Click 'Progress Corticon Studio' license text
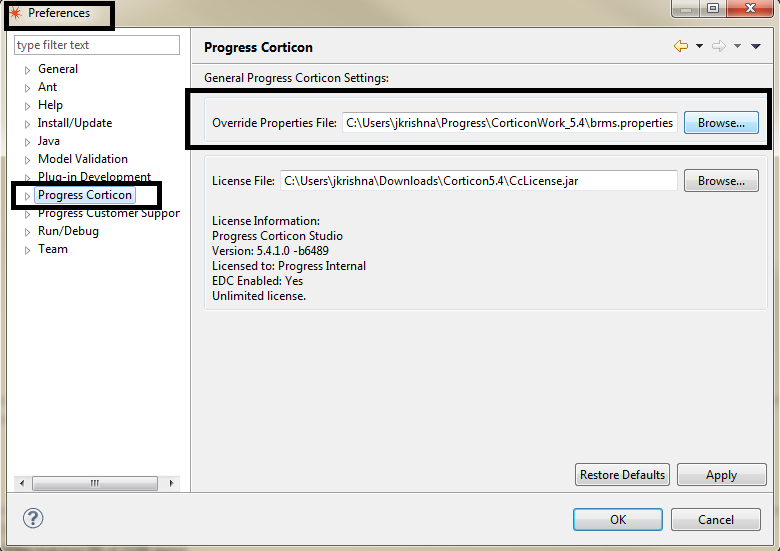The width and height of the screenshot is (780, 551). (x=277, y=236)
